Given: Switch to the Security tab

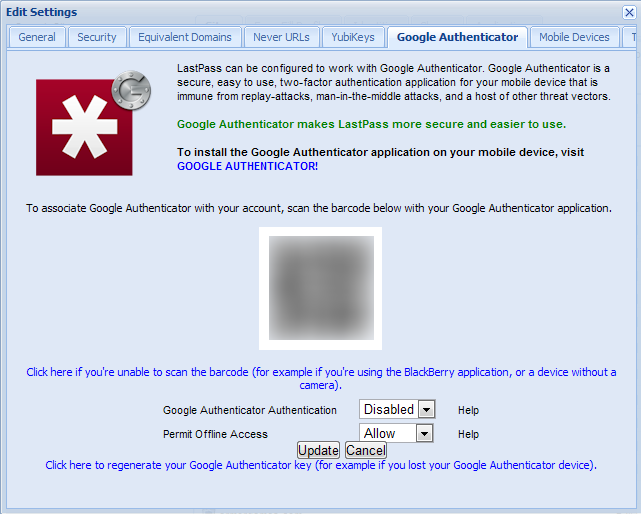Looking at the screenshot, I should pyautogui.click(x=97, y=37).
